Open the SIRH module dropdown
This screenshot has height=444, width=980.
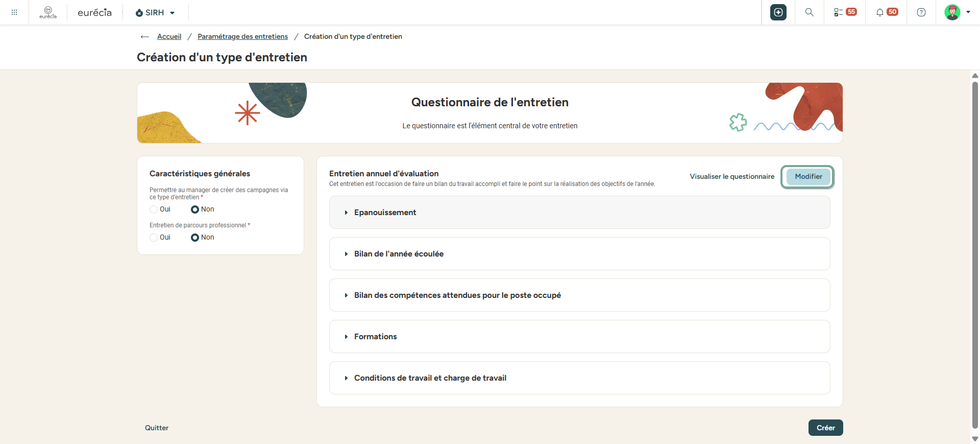tap(155, 12)
